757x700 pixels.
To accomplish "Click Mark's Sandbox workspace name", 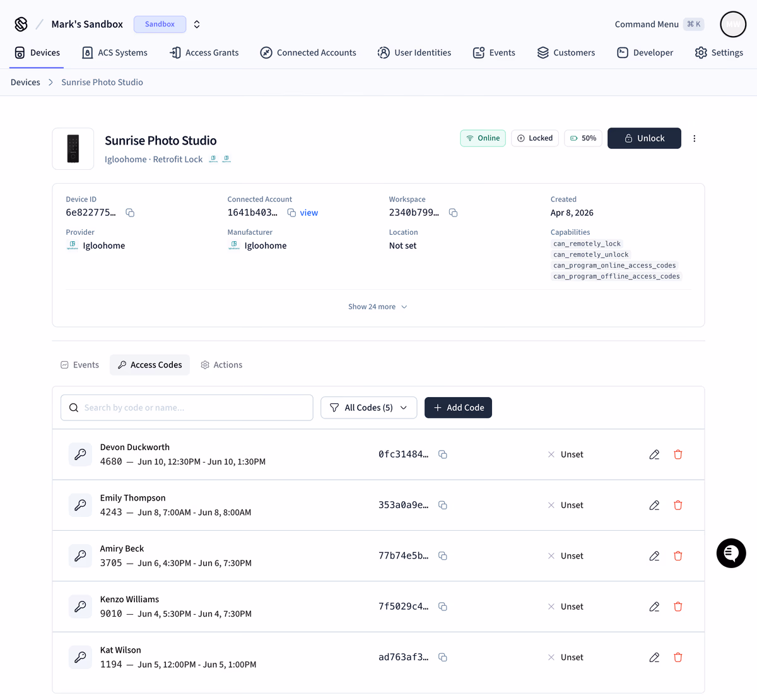I will pos(87,24).
